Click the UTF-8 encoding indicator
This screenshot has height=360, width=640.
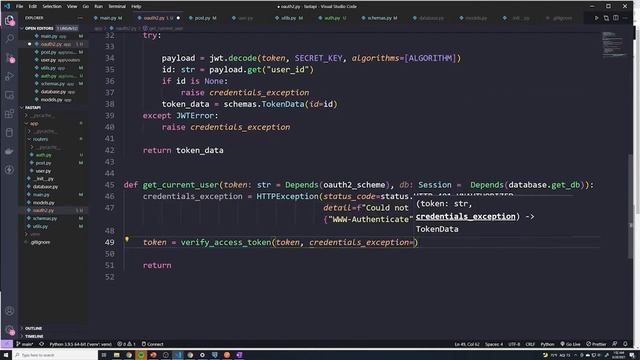pos(514,344)
